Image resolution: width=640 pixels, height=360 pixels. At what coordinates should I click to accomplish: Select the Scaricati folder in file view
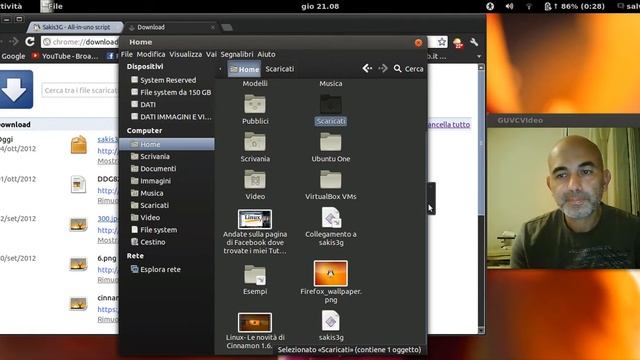[331, 104]
